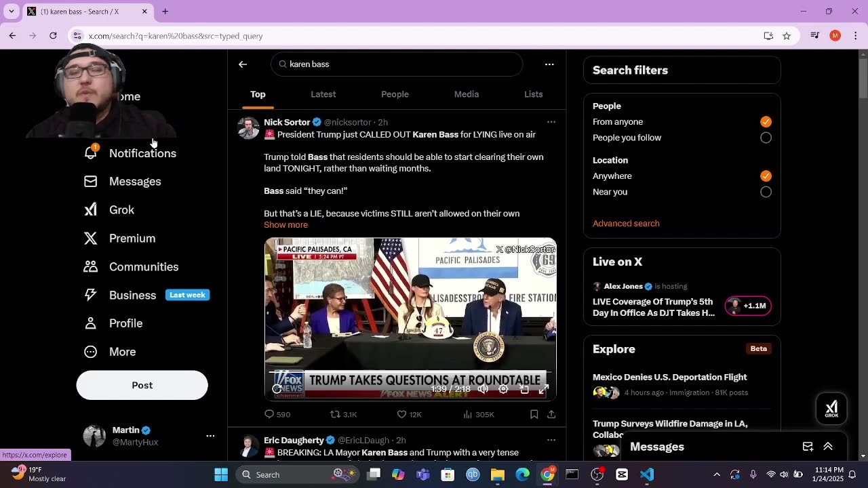Mute the video volume
Image resolution: width=868 pixels, height=488 pixels.
click(x=483, y=389)
